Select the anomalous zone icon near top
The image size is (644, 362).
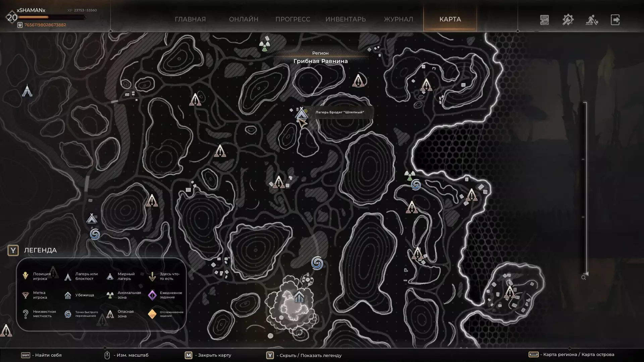265,46
